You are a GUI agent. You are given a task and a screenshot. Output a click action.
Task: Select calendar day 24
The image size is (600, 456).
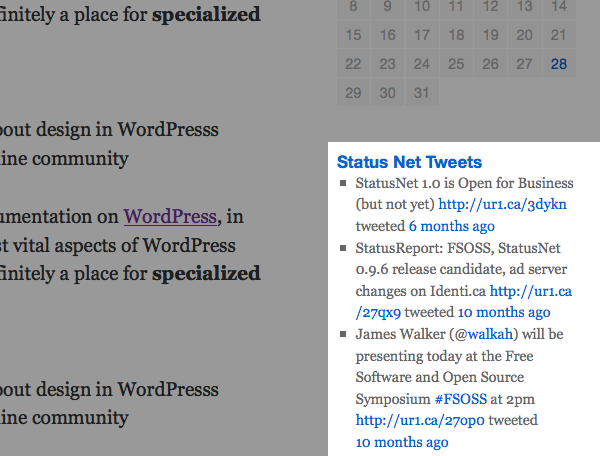(x=421, y=64)
